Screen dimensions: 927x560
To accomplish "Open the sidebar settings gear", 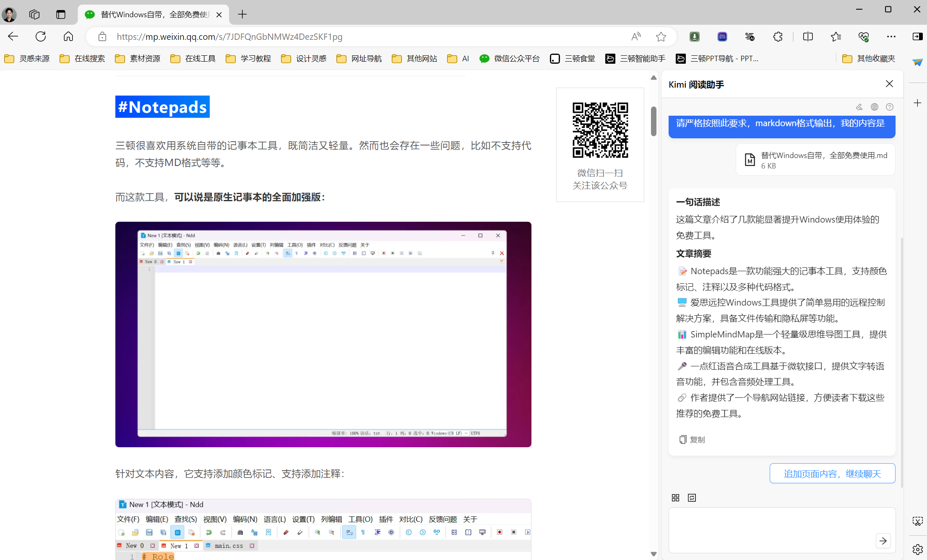I will point(917,549).
